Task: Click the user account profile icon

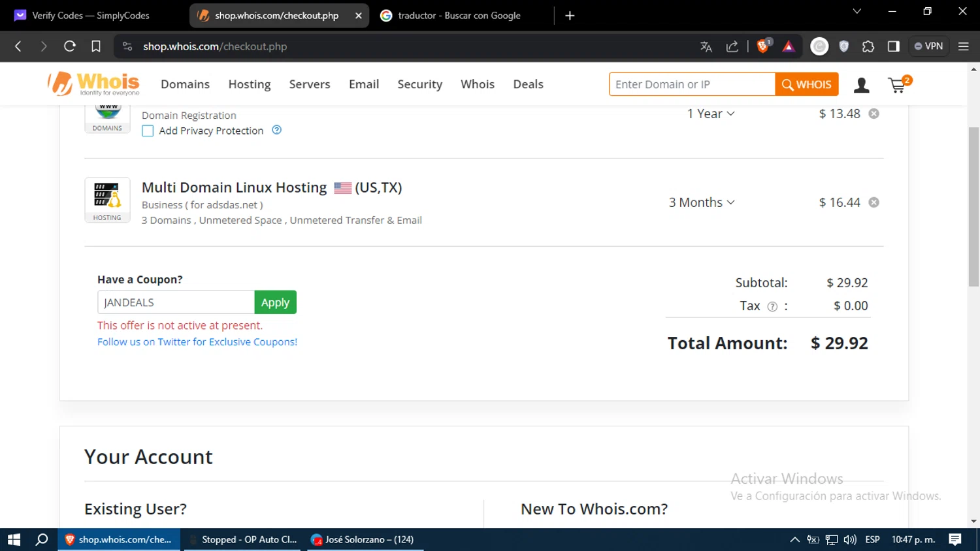Action: pyautogui.click(x=862, y=85)
